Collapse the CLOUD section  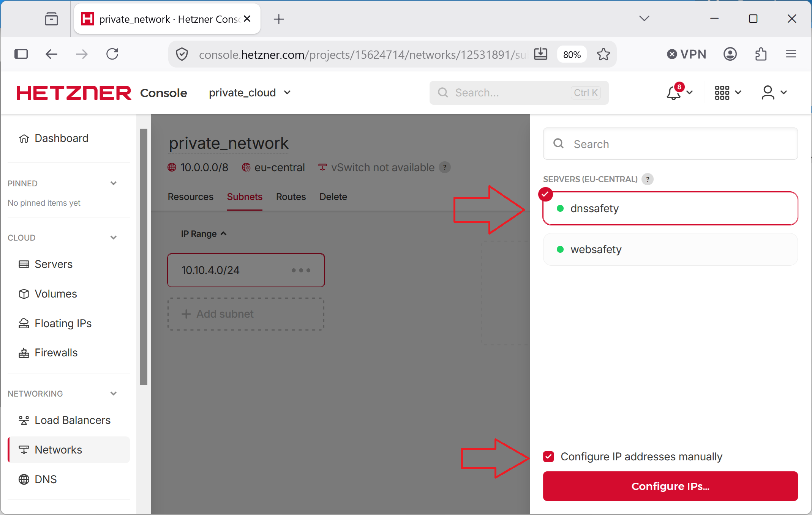click(113, 238)
